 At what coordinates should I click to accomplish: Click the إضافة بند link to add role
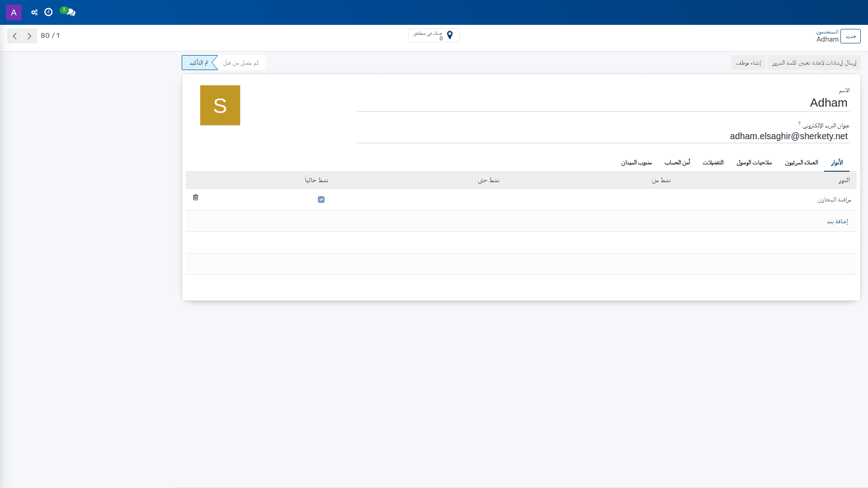[x=837, y=221]
